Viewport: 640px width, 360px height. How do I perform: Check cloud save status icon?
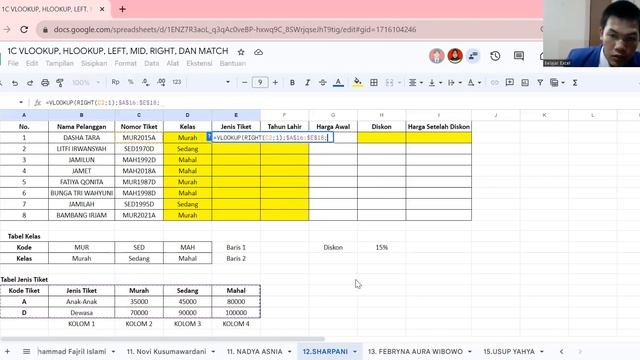tap(258, 52)
